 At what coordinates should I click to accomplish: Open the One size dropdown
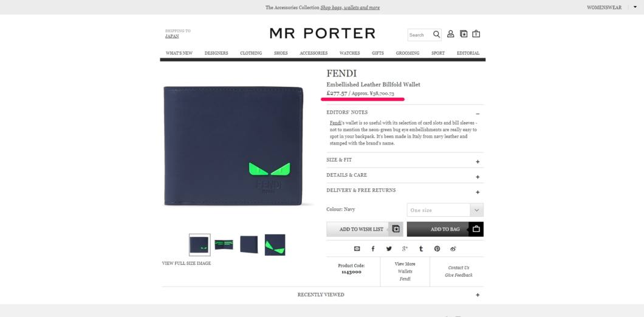(445, 210)
